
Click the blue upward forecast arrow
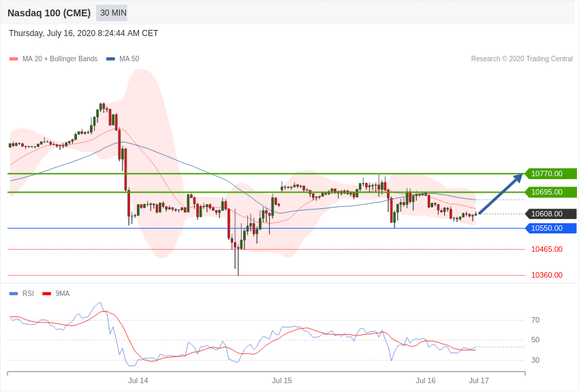coord(501,193)
